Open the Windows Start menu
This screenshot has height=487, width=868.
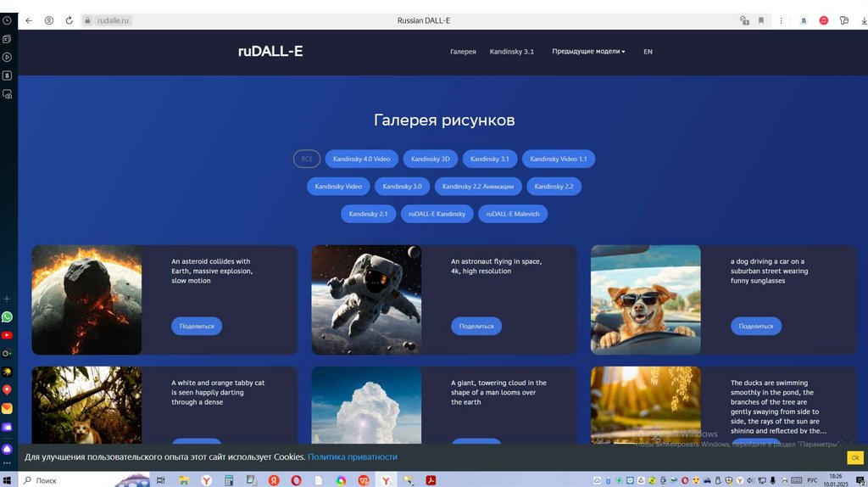coord(7,480)
